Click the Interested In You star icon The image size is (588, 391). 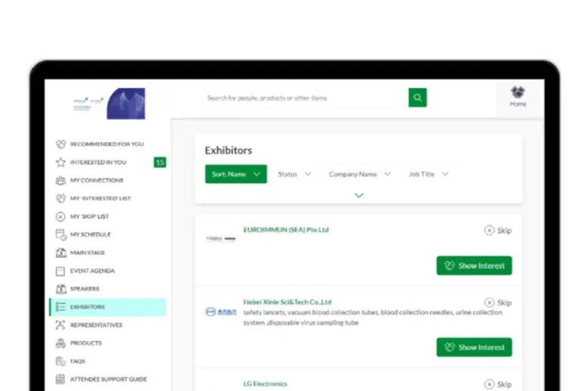point(61,162)
